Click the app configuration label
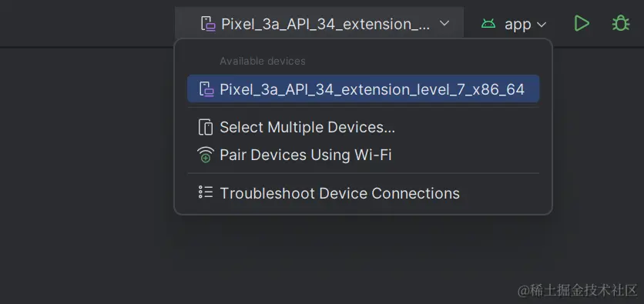This screenshot has height=304, width=644. (x=518, y=25)
